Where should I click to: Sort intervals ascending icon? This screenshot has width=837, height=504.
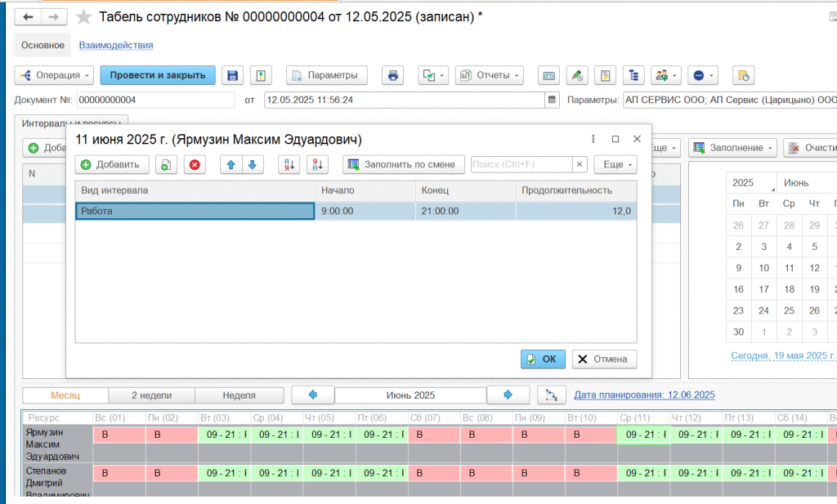(x=289, y=164)
